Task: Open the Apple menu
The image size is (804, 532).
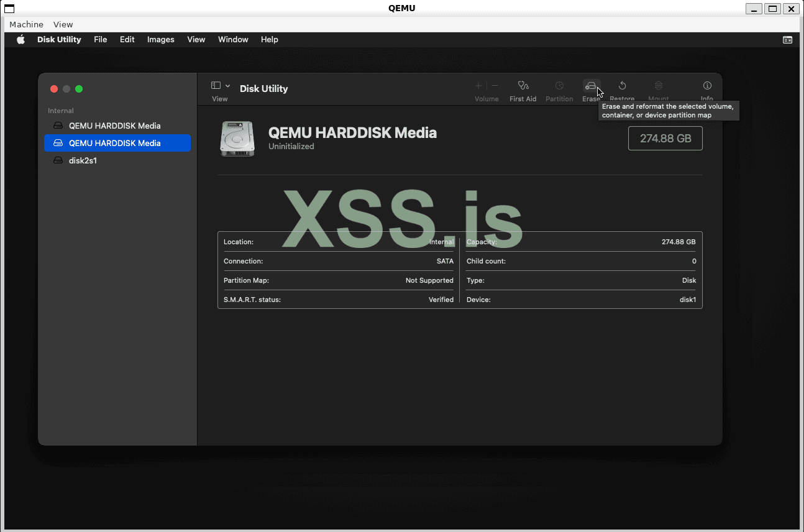Action: click(x=21, y=40)
